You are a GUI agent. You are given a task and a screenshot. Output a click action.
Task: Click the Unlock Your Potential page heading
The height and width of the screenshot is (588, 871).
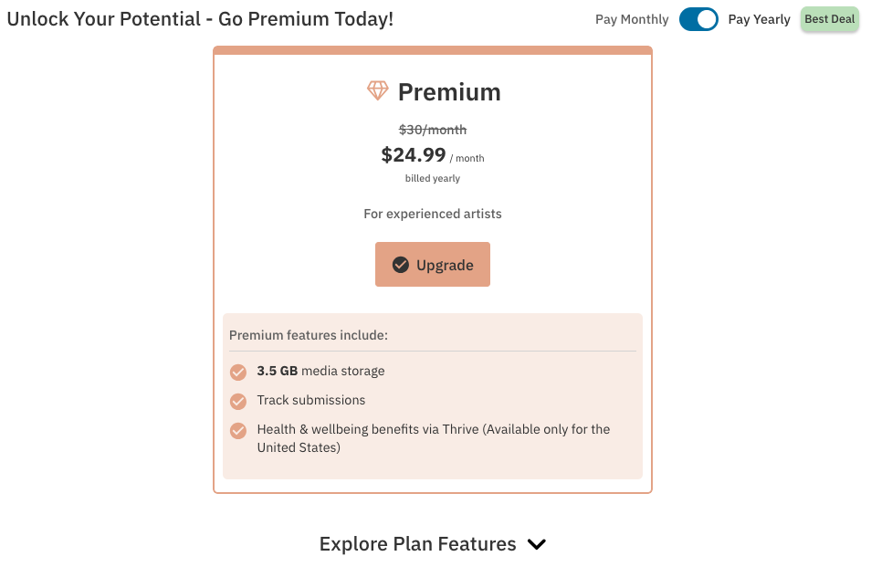[x=200, y=19]
